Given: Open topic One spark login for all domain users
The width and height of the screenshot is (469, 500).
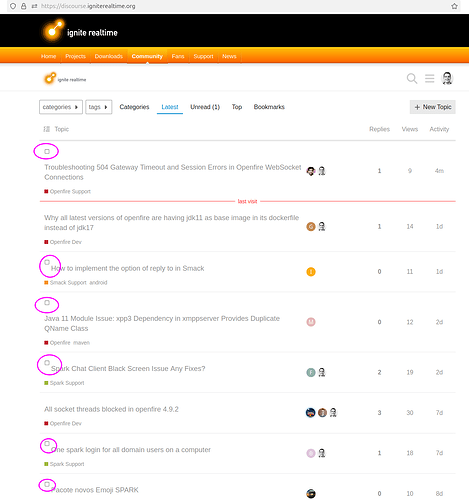Looking at the screenshot, I should pos(131,450).
